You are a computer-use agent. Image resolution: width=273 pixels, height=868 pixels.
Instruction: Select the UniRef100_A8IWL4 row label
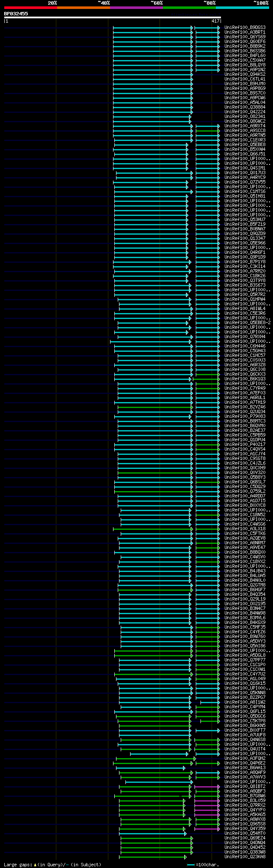click(245, 308)
